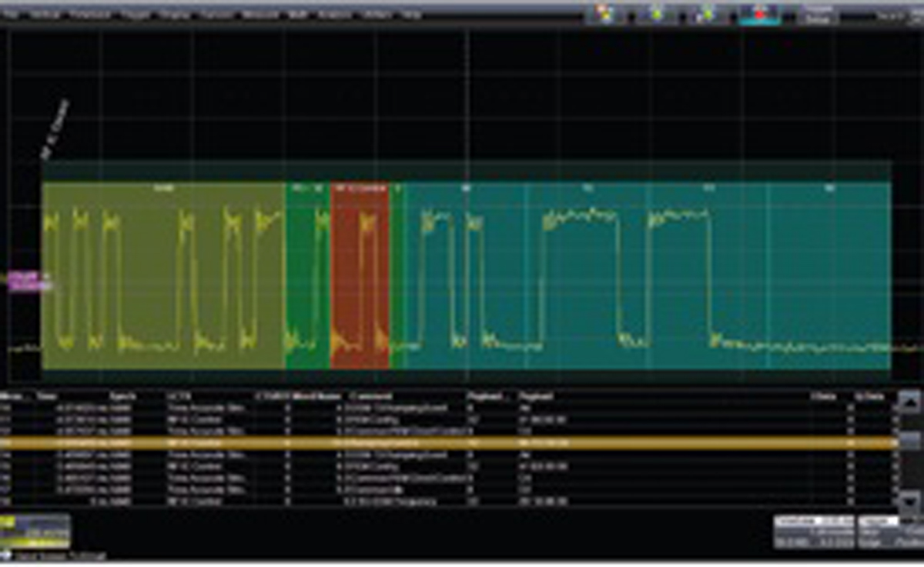
Task: Open the Timebase descriptor box at bottom right
Action: pos(814,532)
